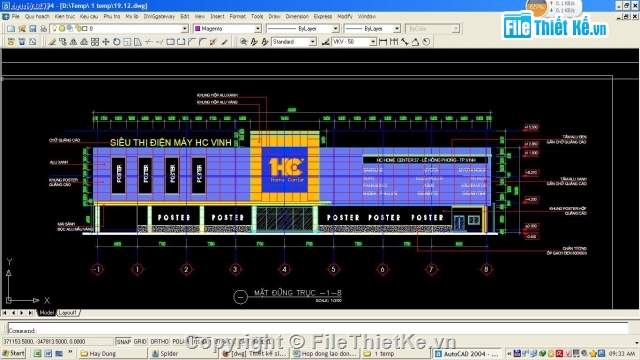Click the Windows Start button
Image resolution: width=640 pixels, height=360 pixels.
pos(13,353)
